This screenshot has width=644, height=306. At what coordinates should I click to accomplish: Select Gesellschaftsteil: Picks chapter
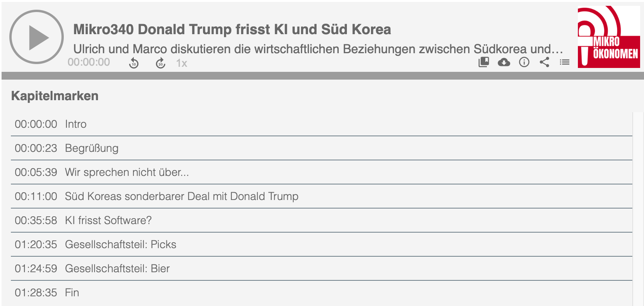tap(322, 245)
